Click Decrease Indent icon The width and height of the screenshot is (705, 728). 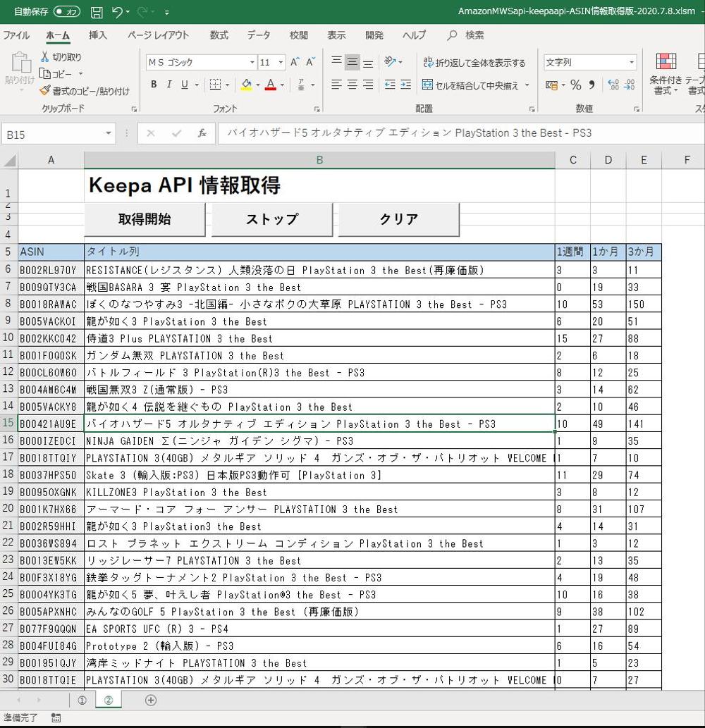(390, 85)
